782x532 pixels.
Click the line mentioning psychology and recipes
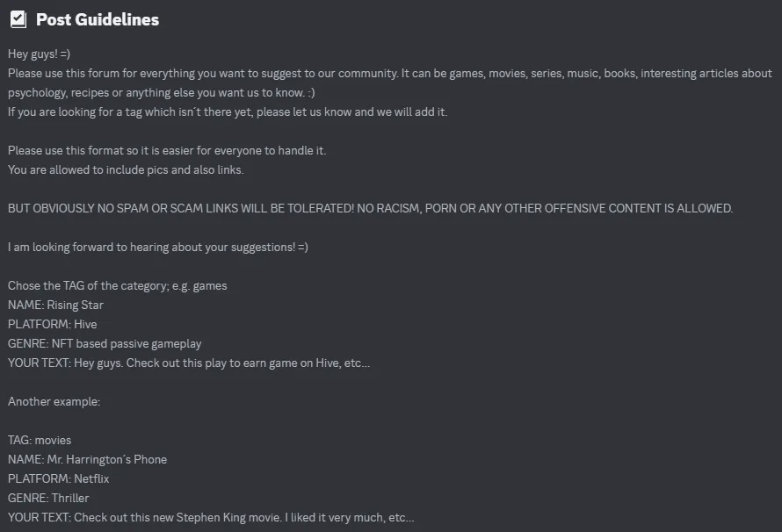coord(161,93)
